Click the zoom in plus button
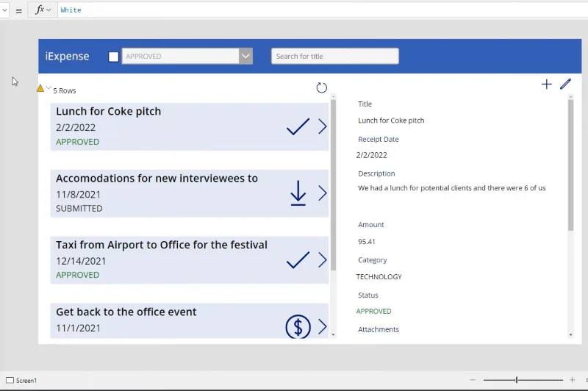 [573, 380]
